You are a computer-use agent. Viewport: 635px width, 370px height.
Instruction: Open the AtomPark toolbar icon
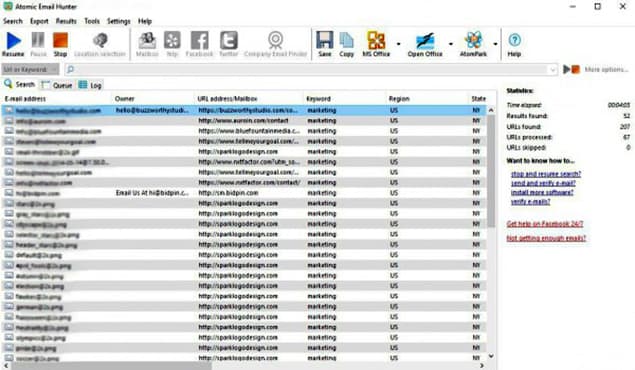point(473,40)
